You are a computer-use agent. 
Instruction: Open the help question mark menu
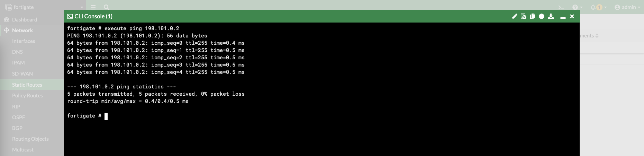click(577, 7)
